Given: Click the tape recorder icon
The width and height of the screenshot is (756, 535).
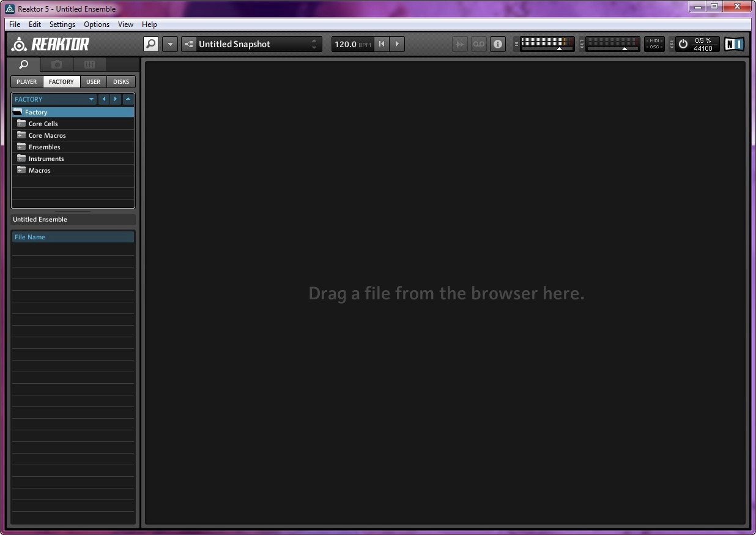Looking at the screenshot, I should pyautogui.click(x=479, y=44).
